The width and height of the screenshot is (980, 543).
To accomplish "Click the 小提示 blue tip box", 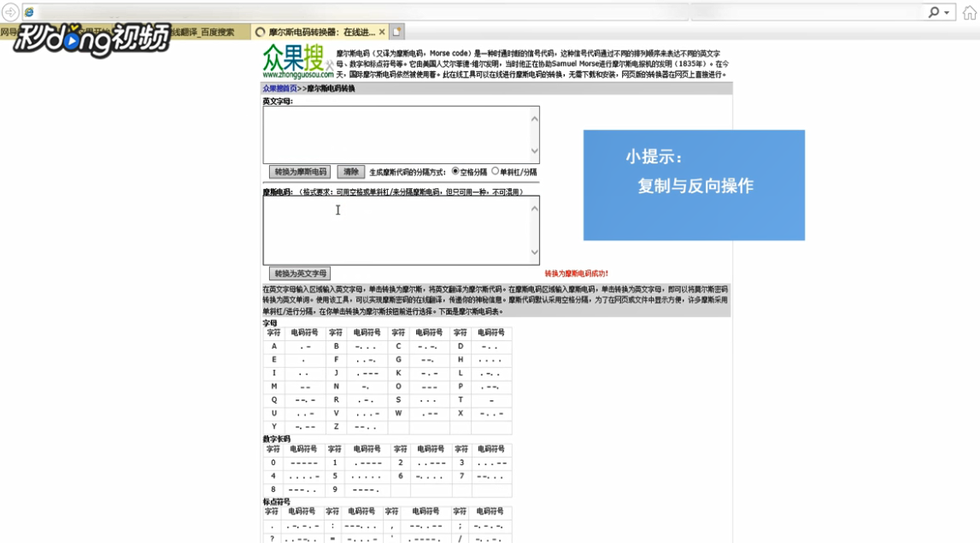I will click(x=694, y=186).
